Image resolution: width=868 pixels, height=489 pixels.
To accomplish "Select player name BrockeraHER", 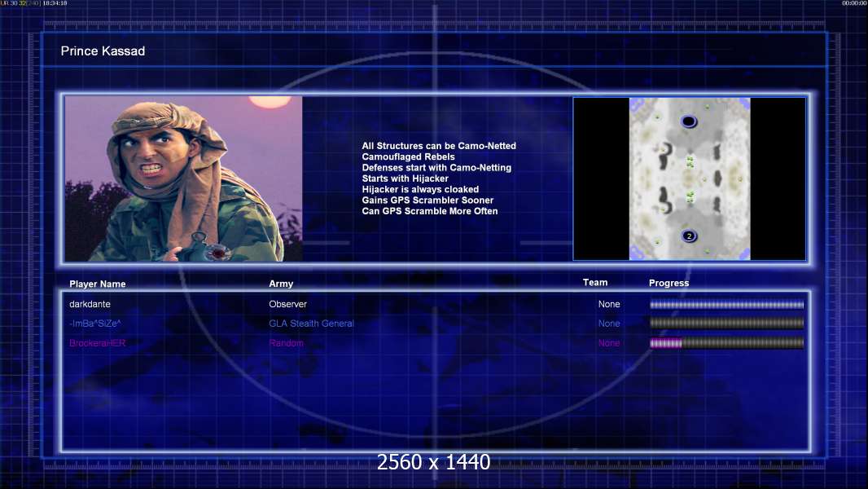I will coord(98,343).
